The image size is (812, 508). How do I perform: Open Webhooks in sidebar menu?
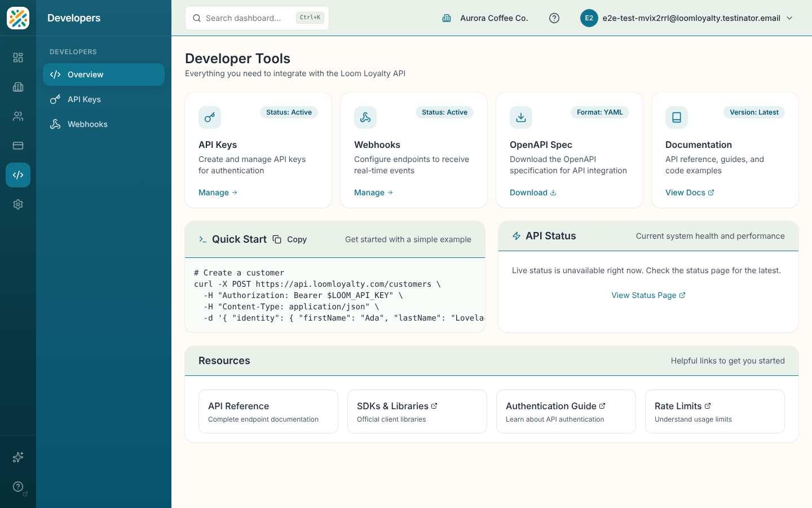[x=104, y=124]
